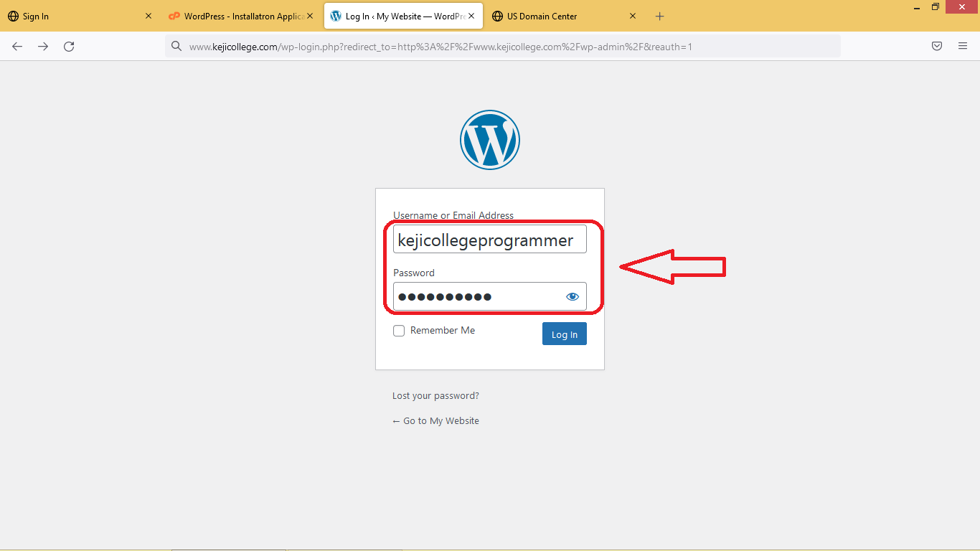This screenshot has width=980, height=551.
Task: Click the search magnifier in address bar
Action: click(x=176, y=47)
